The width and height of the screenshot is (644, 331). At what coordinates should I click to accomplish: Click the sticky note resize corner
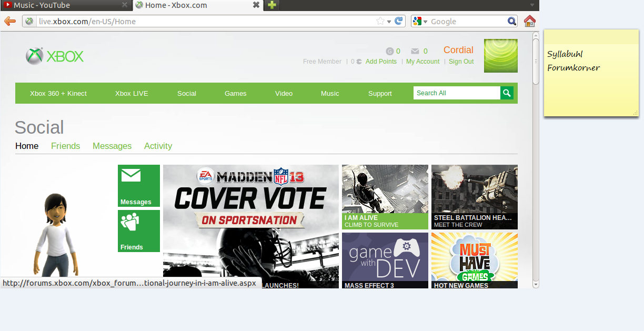click(635, 113)
